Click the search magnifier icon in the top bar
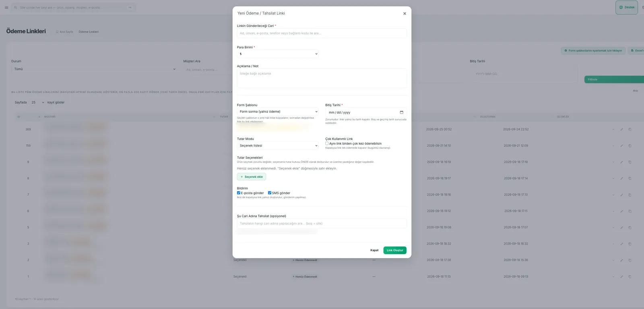This screenshot has height=309, width=644. click(x=16, y=7)
